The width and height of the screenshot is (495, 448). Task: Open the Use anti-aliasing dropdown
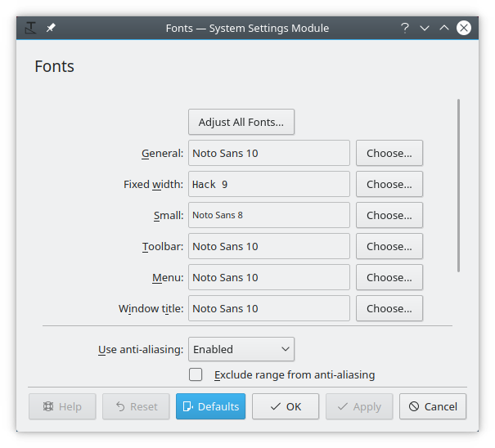(241, 349)
